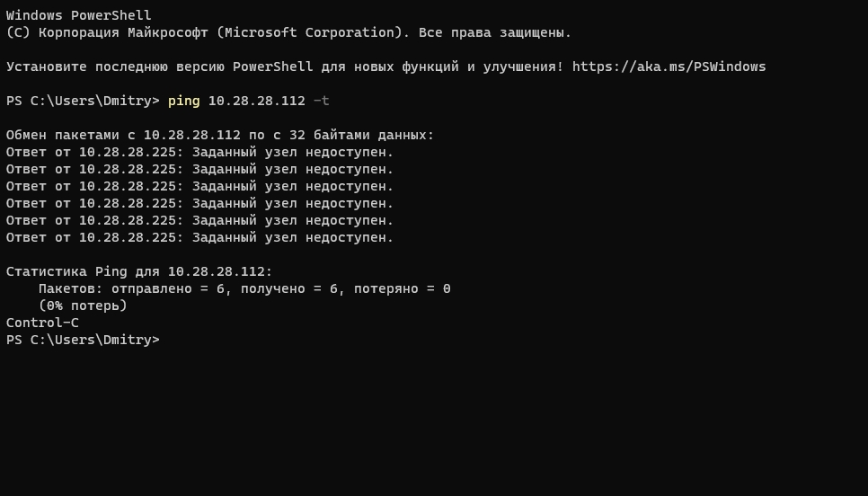868x496 pixels.
Task: Click the first 'Ответ от 10.28.28.225' line
Action: point(199,152)
